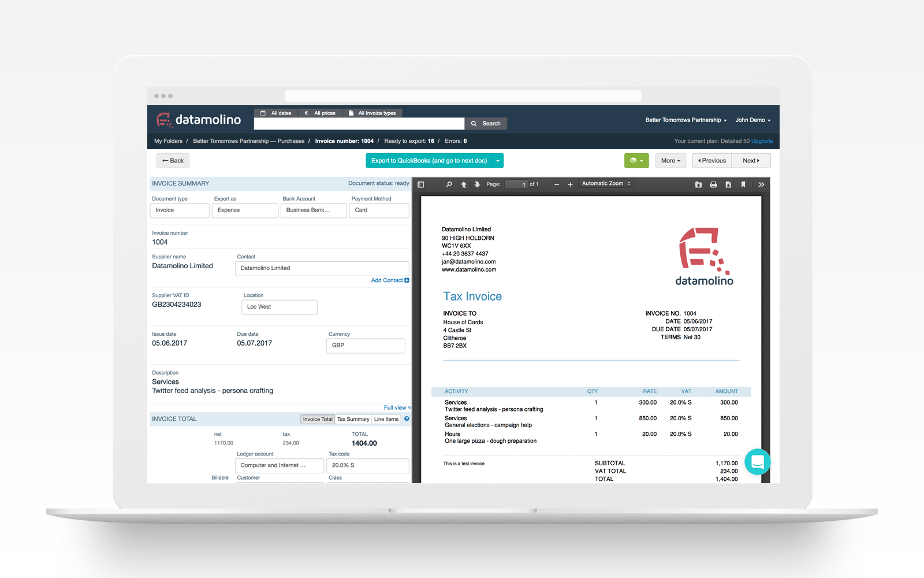This screenshot has height=578, width=924.
Task: Go to next page with down arrow
Action: pos(477,184)
